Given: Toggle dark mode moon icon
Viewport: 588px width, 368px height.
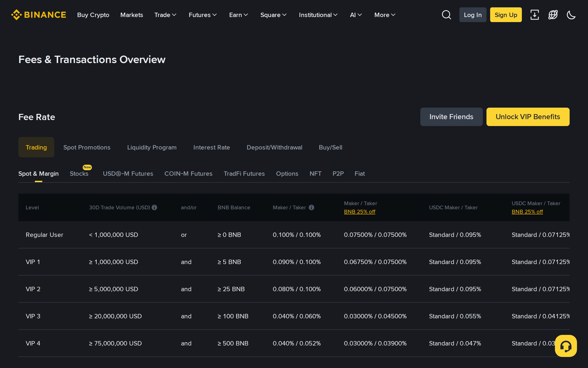Looking at the screenshot, I should click(571, 15).
